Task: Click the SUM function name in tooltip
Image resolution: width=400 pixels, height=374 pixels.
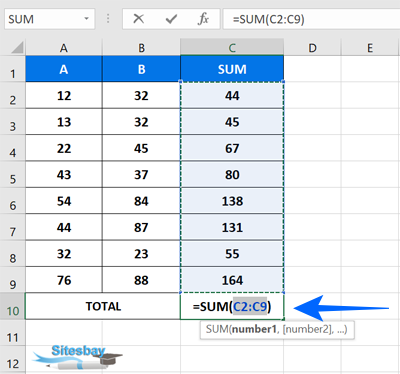Action: coord(216,329)
